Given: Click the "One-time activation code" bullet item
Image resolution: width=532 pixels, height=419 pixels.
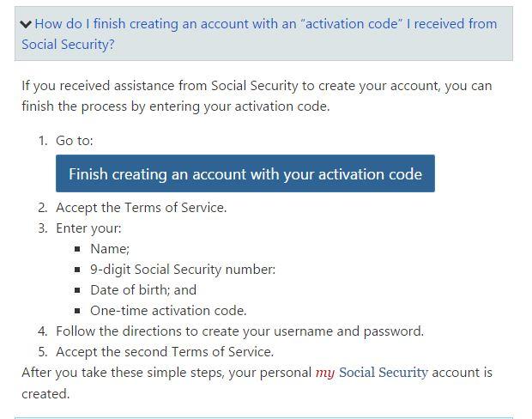Looking at the screenshot, I should tap(168, 311).
